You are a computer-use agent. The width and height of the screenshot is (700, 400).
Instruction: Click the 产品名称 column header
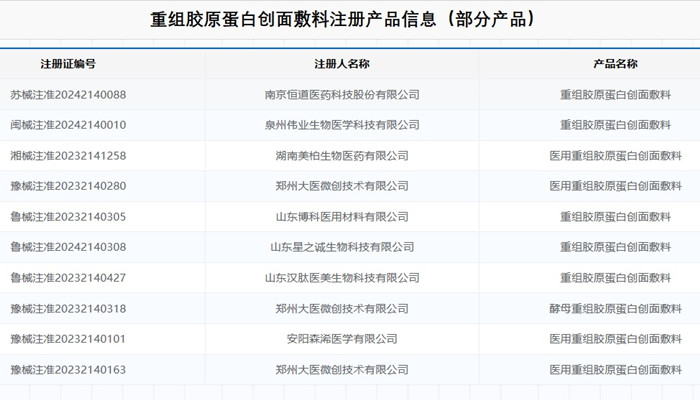[615, 64]
